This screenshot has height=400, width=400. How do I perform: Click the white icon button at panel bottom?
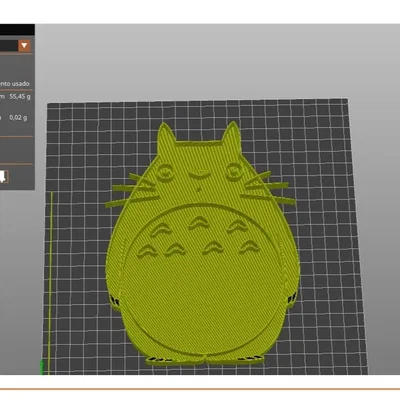pos(4,177)
